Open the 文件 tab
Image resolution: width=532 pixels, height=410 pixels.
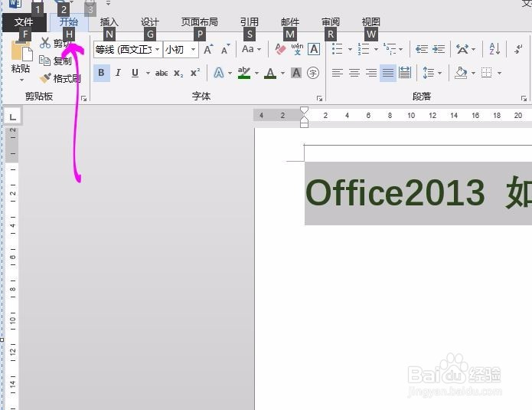(x=24, y=22)
